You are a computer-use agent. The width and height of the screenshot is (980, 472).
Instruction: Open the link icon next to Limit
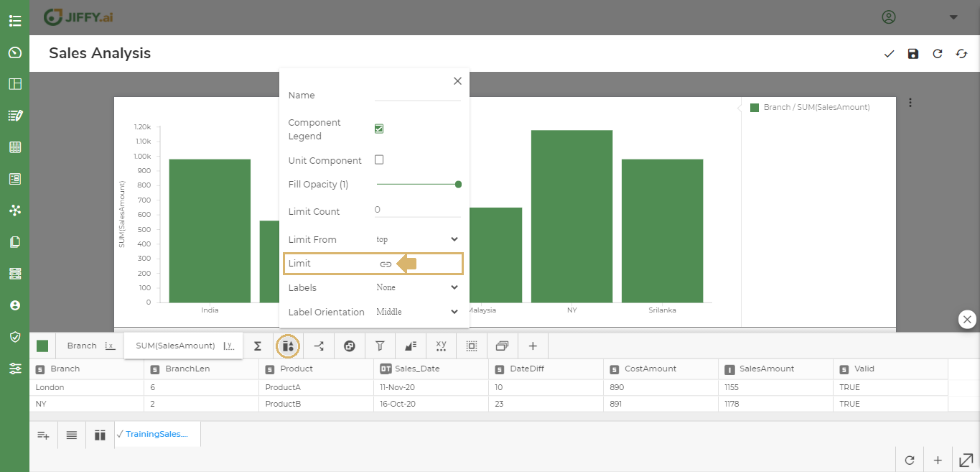386,264
